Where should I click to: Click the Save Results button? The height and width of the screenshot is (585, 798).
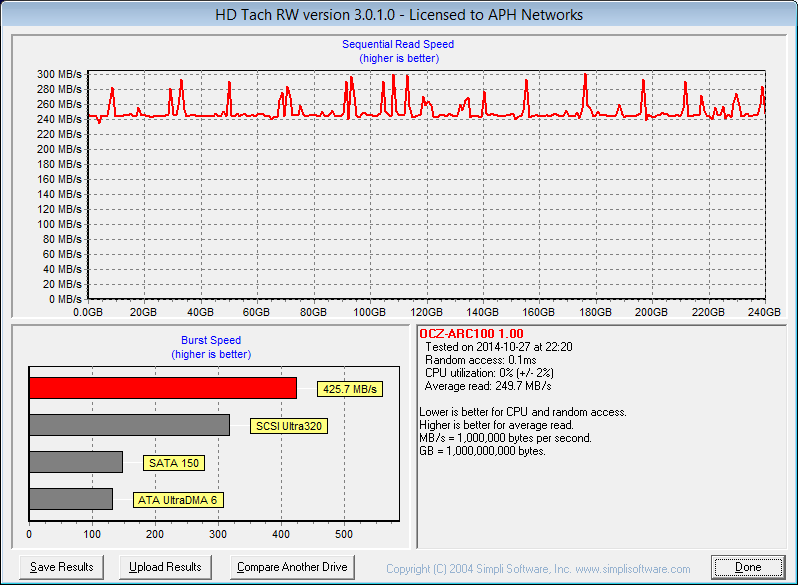tap(62, 567)
